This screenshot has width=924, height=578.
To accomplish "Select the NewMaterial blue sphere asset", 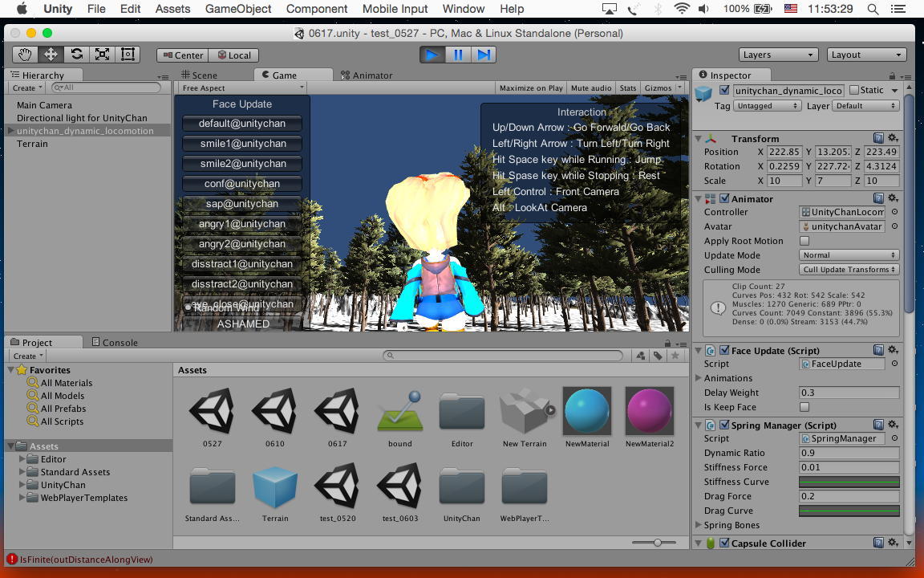I will tap(587, 417).
